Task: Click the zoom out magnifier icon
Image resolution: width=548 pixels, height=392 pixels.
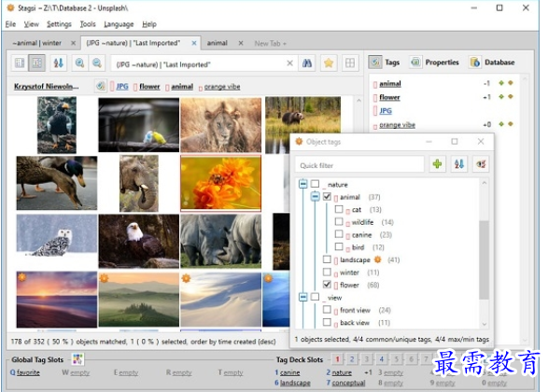Action: pyautogui.click(x=97, y=63)
